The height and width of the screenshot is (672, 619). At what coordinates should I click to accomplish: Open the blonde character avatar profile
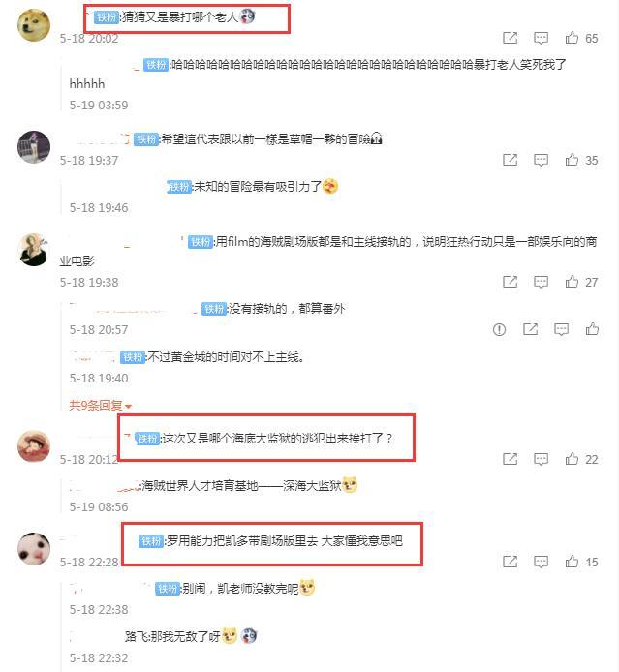(x=34, y=250)
